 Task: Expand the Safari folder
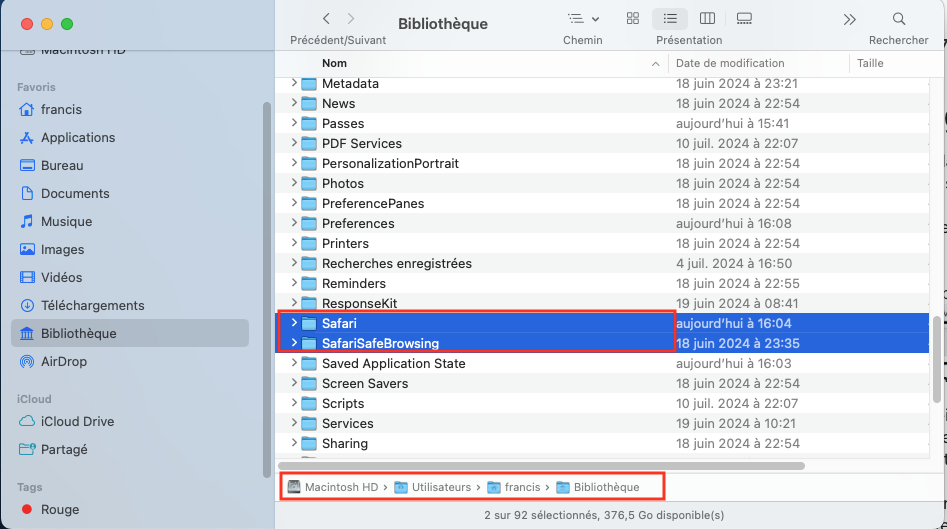tap(294, 322)
